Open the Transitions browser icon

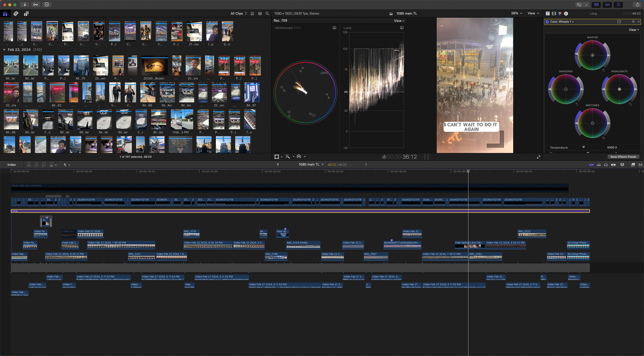click(640, 165)
